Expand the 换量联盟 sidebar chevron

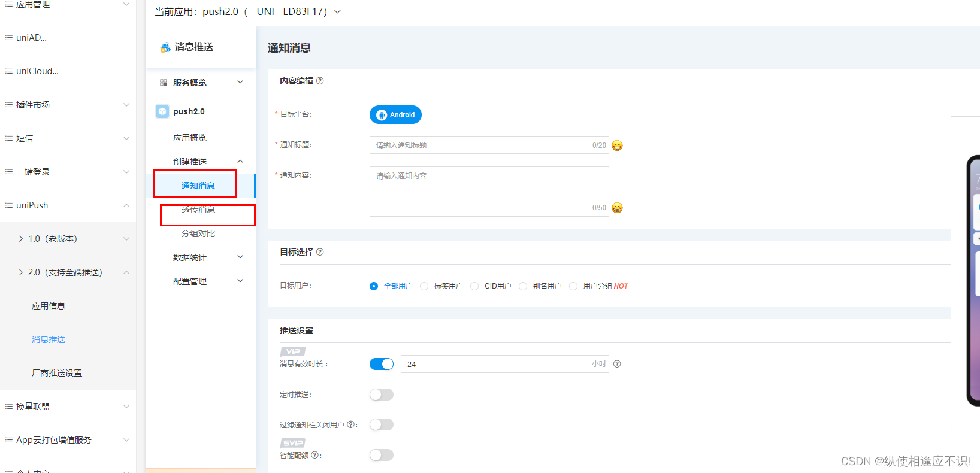(126, 407)
